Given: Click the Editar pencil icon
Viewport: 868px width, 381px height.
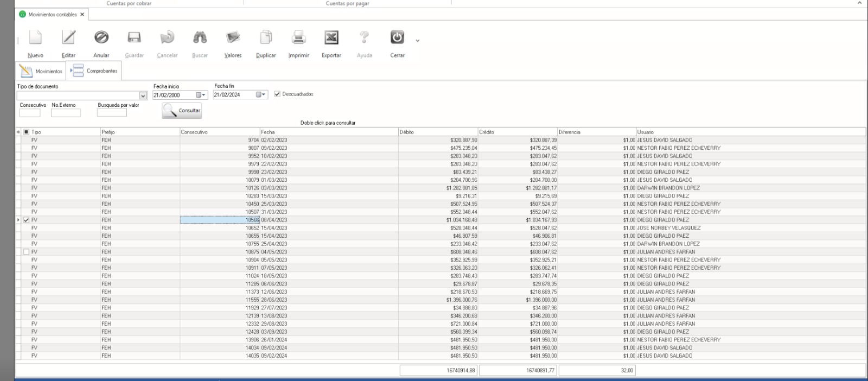Looking at the screenshot, I should 68,37.
